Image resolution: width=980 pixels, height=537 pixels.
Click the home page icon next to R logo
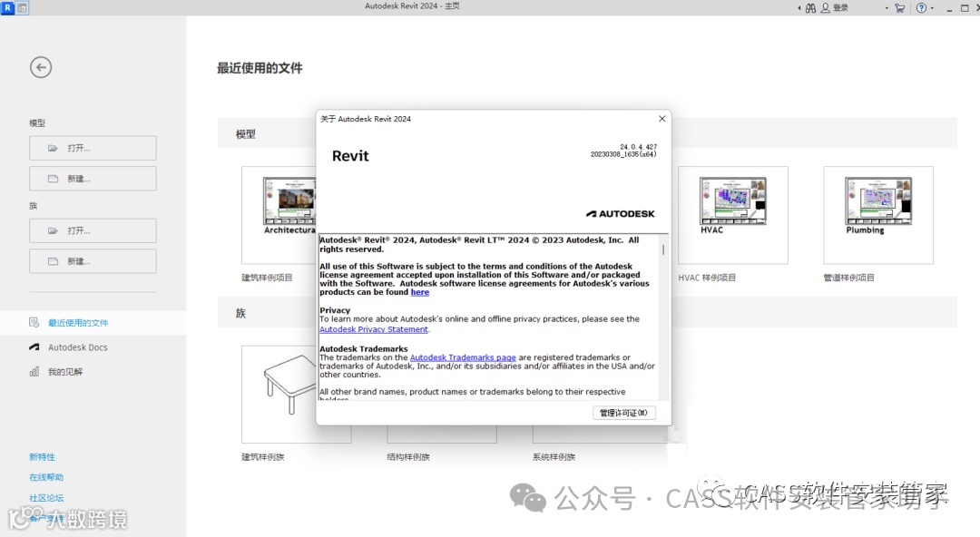(x=22, y=7)
